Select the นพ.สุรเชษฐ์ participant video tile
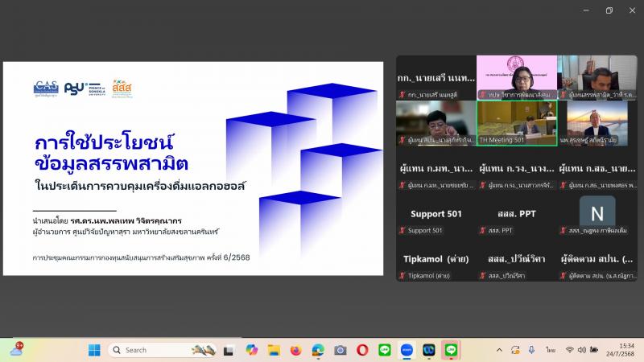This screenshot has height=362, width=644. pos(597,123)
